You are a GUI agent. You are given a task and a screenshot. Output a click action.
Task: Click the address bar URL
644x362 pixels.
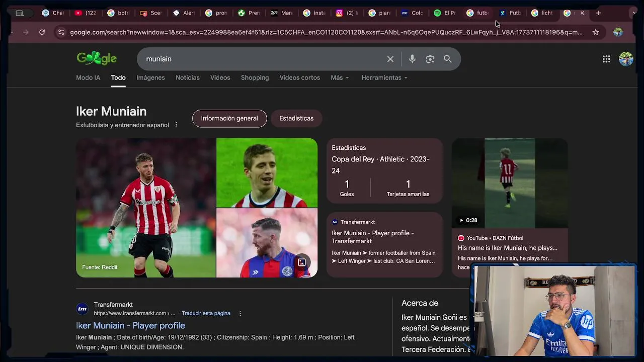(x=326, y=32)
